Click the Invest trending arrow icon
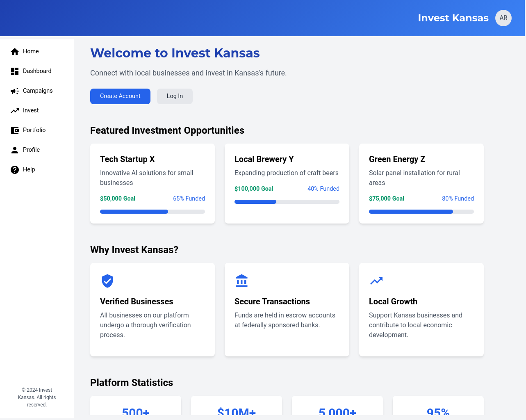This screenshot has height=420, width=526. click(x=15, y=111)
